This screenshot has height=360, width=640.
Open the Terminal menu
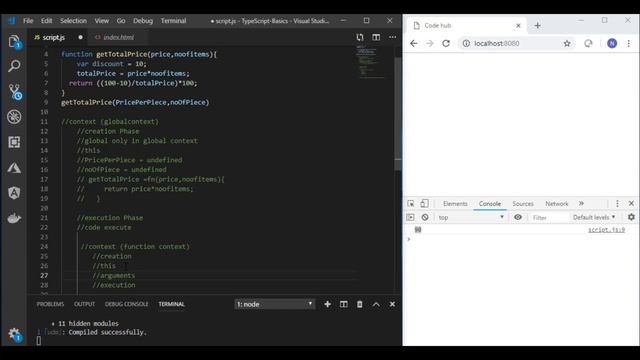tap(173, 21)
